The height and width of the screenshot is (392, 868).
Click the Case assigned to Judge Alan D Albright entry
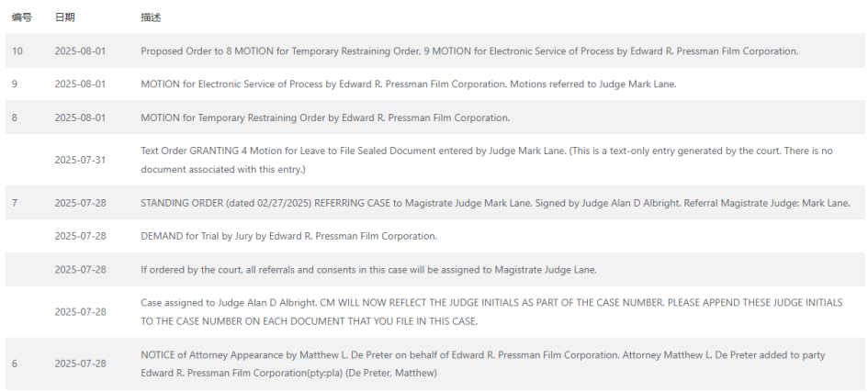(x=491, y=312)
